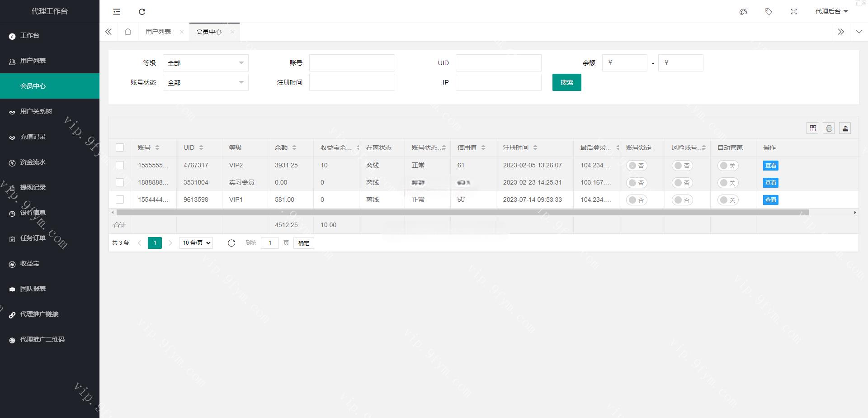Click the print icon above the table
Image resolution: width=868 pixels, height=418 pixels.
[829, 128]
